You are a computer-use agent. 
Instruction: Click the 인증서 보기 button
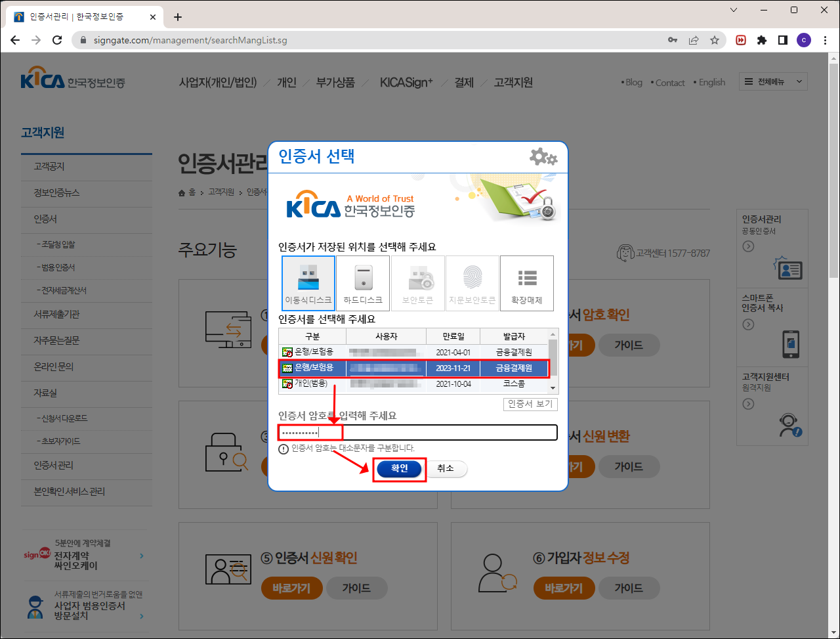tap(530, 405)
